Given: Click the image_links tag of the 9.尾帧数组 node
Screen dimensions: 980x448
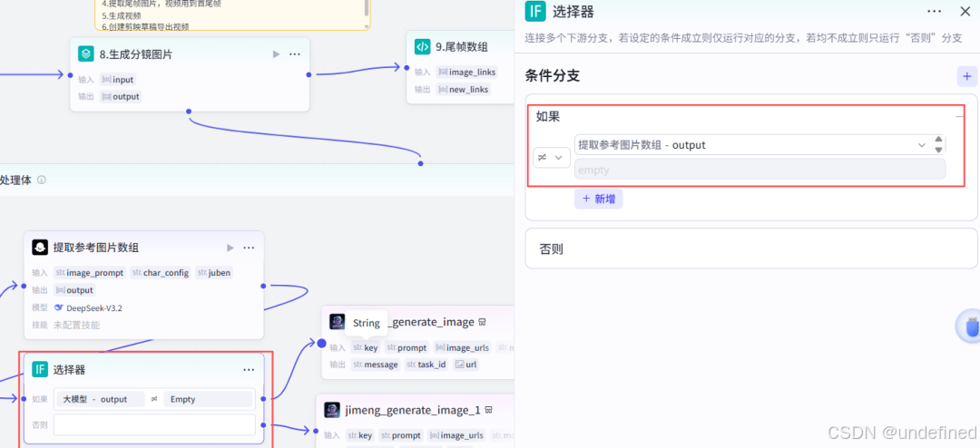Looking at the screenshot, I should (467, 72).
